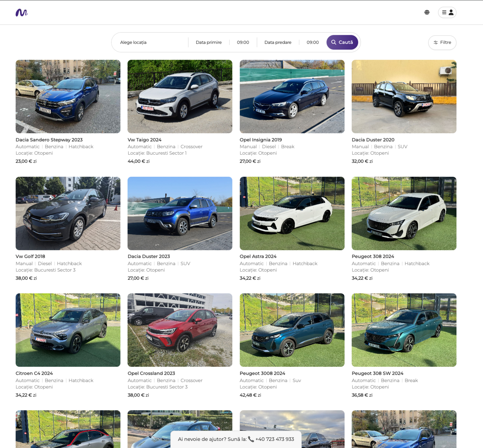
Task: Click Manual Diesel Break specs line
Action: pyautogui.click(x=267, y=147)
